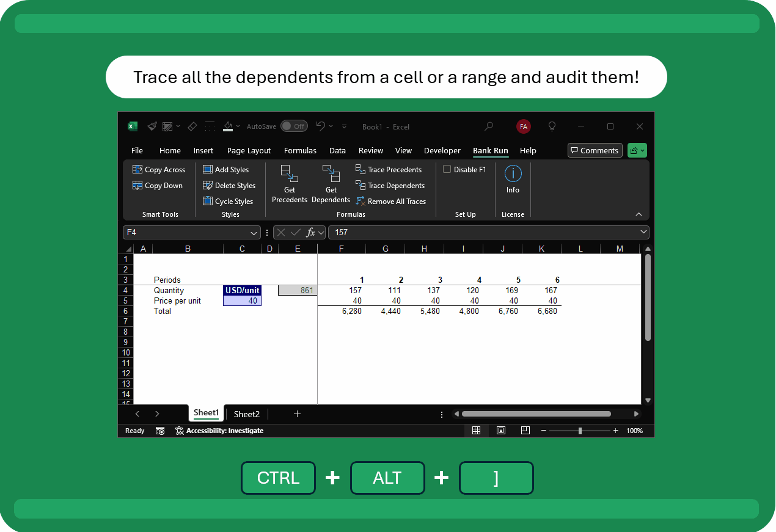The width and height of the screenshot is (776, 532).
Task: Expand the Name Box dropdown arrow
Action: [x=254, y=233]
